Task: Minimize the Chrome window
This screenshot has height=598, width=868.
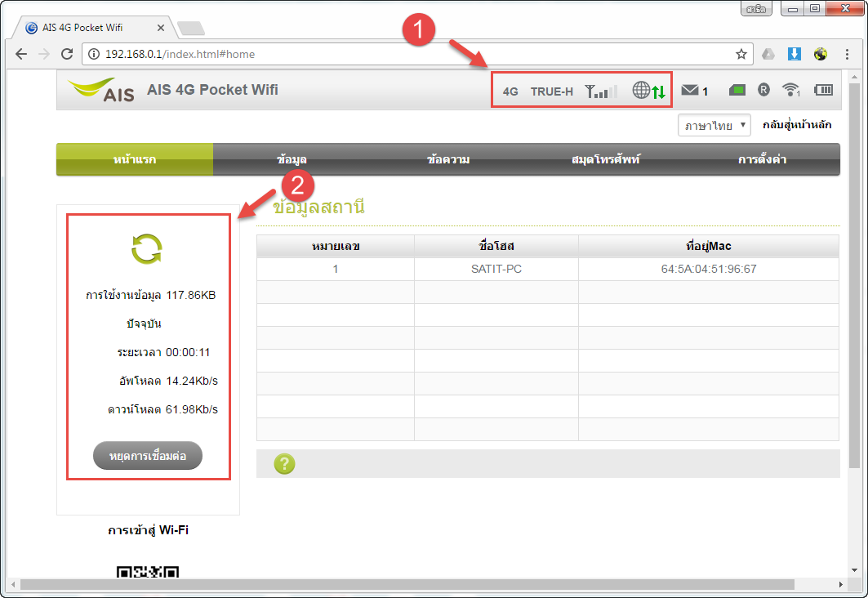Action: [793, 8]
